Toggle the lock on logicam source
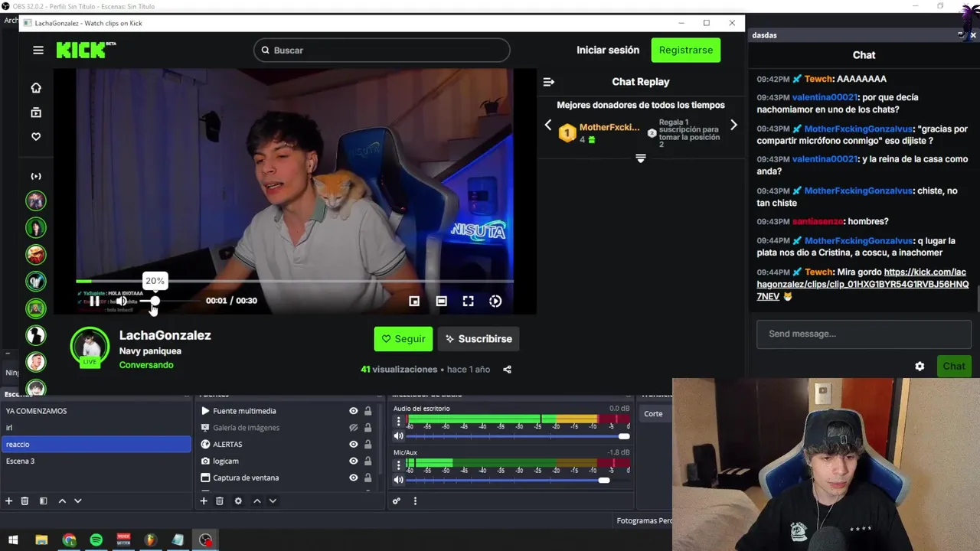 click(368, 461)
